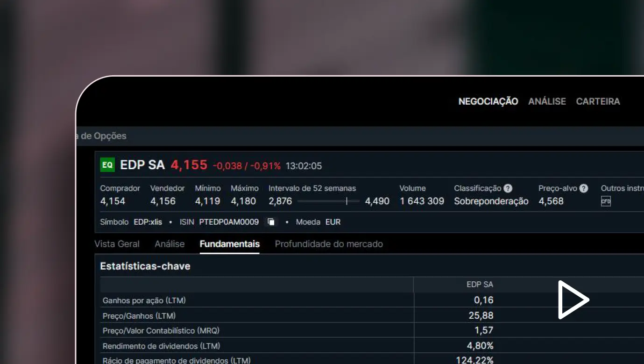Click the Máximo value 4,180
The width and height of the screenshot is (644, 364).
(243, 201)
